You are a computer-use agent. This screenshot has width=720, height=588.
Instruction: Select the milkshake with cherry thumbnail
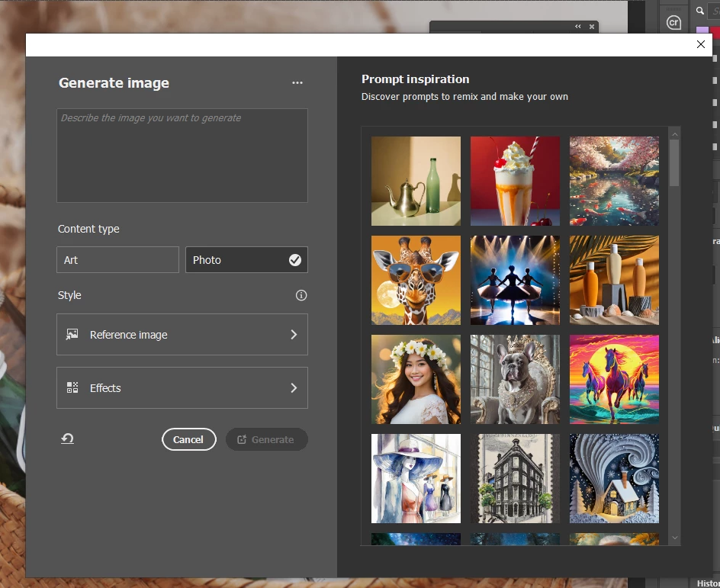(515, 181)
